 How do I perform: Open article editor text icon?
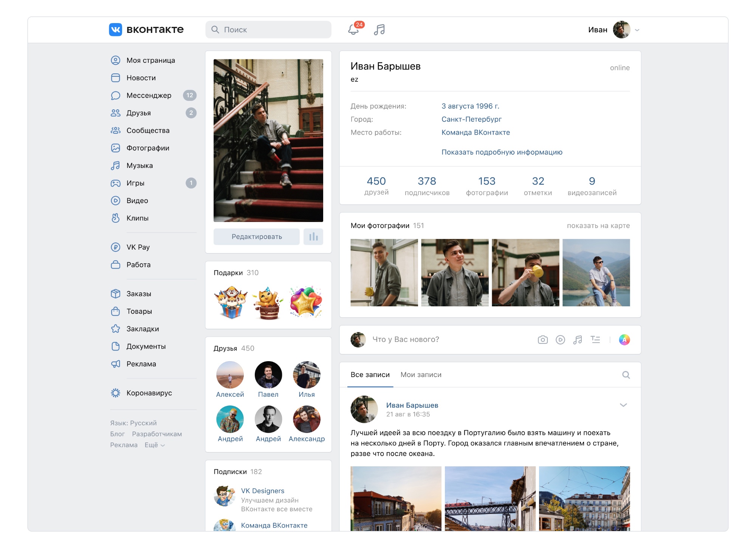595,340
